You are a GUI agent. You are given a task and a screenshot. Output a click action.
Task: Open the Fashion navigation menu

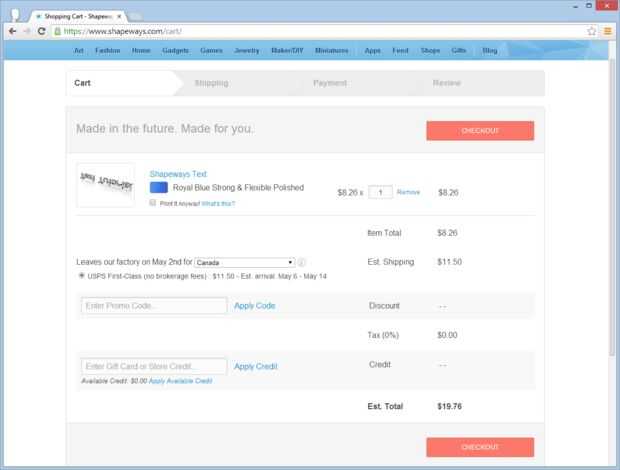pyautogui.click(x=108, y=51)
